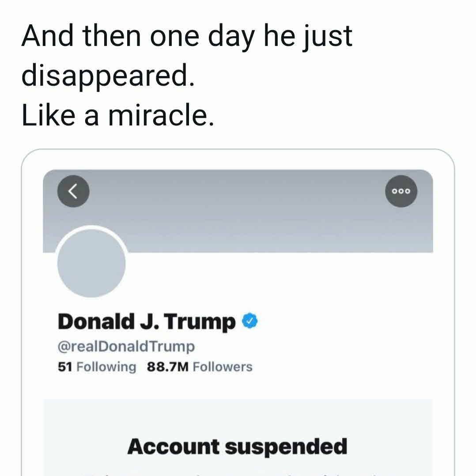Click the Account suspended heading
Image resolution: width=476 pixels, height=476 pixels.
238,446
